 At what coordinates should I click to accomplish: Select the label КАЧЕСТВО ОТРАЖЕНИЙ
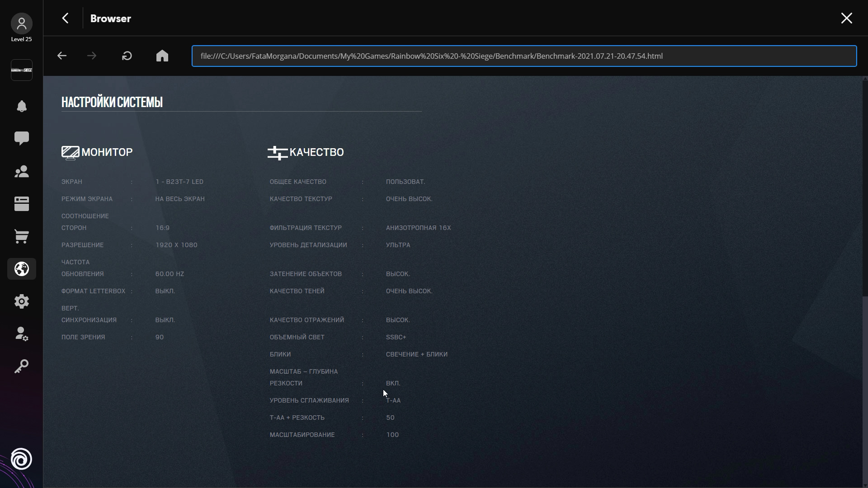[x=307, y=320]
